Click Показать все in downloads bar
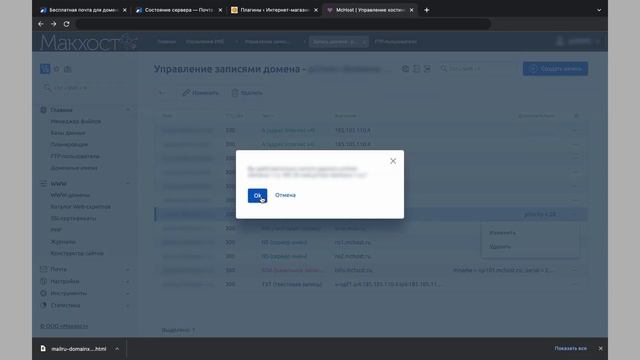 pyautogui.click(x=571, y=348)
